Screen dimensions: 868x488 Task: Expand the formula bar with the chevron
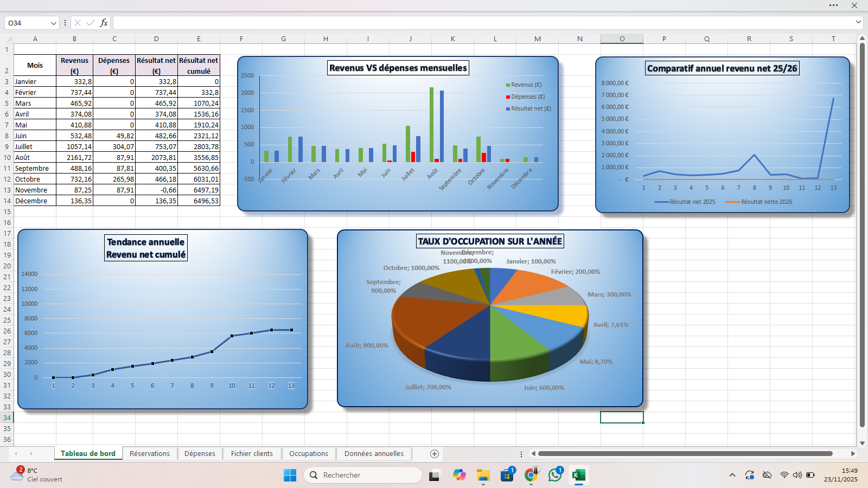click(x=858, y=22)
